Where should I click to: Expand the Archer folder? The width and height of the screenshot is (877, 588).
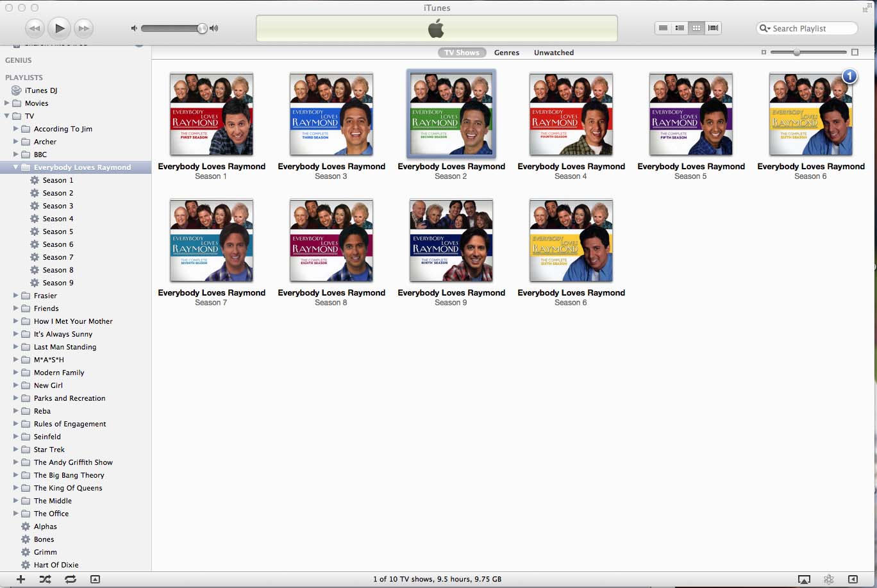tap(16, 142)
